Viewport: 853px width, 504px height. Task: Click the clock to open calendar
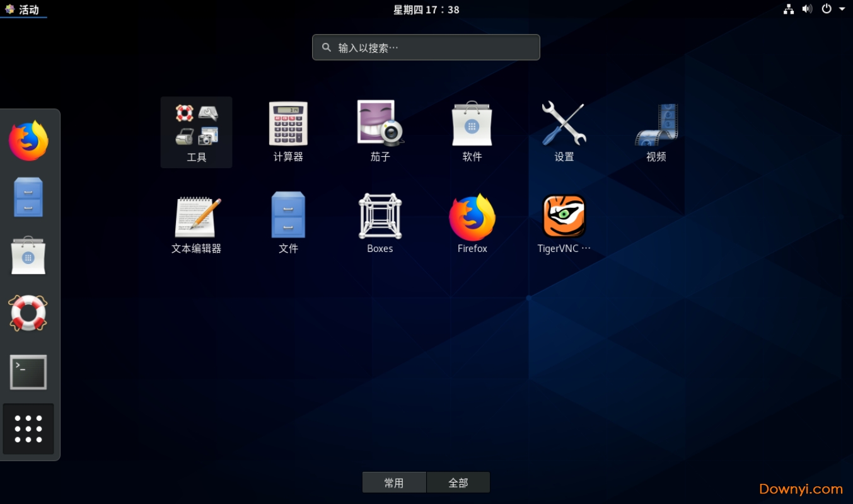click(426, 9)
